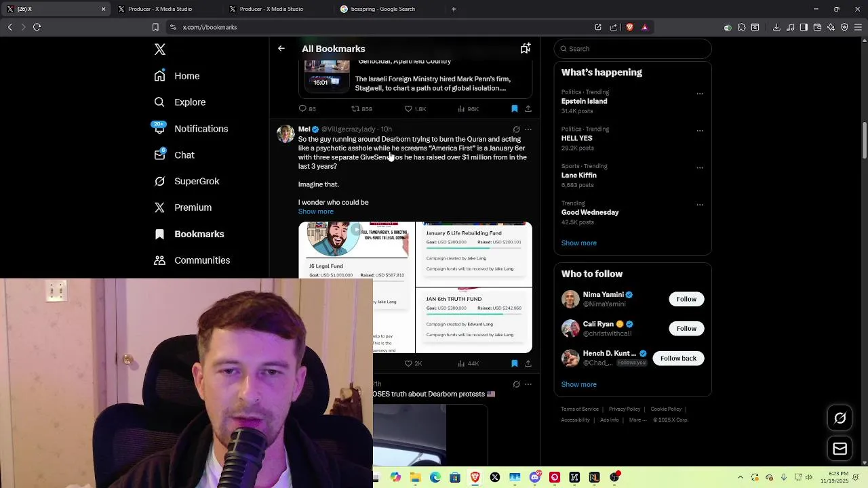Click Show more under What's happening
Image resolution: width=868 pixels, height=488 pixels.
pos(578,243)
